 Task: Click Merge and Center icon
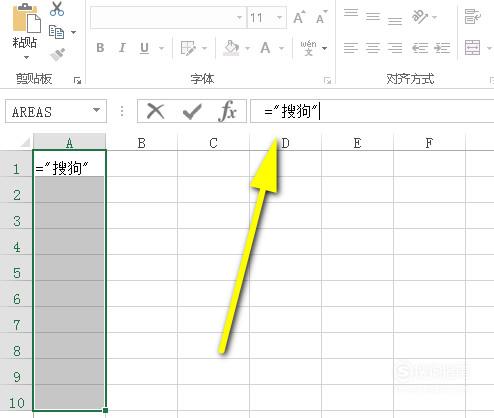[473, 48]
